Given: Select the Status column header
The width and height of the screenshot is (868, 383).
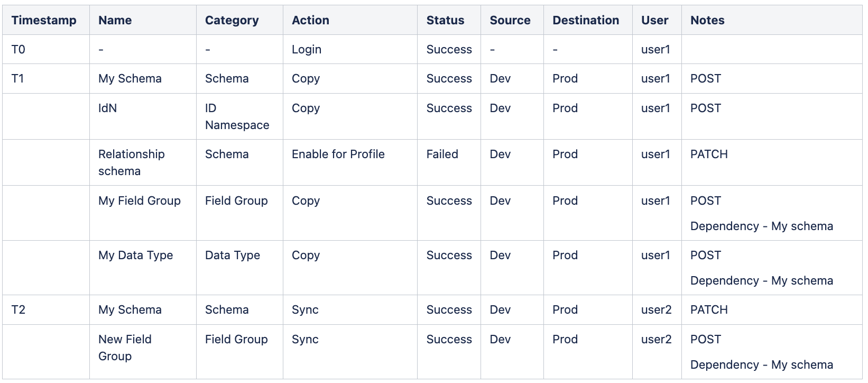Looking at the screenshot, I should (x=445, y=20).
